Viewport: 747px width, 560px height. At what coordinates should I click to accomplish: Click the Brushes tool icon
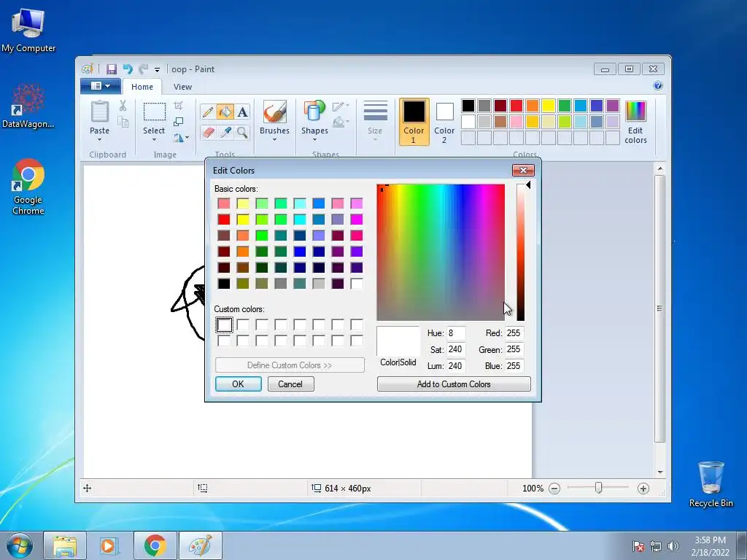click(274, 112)
